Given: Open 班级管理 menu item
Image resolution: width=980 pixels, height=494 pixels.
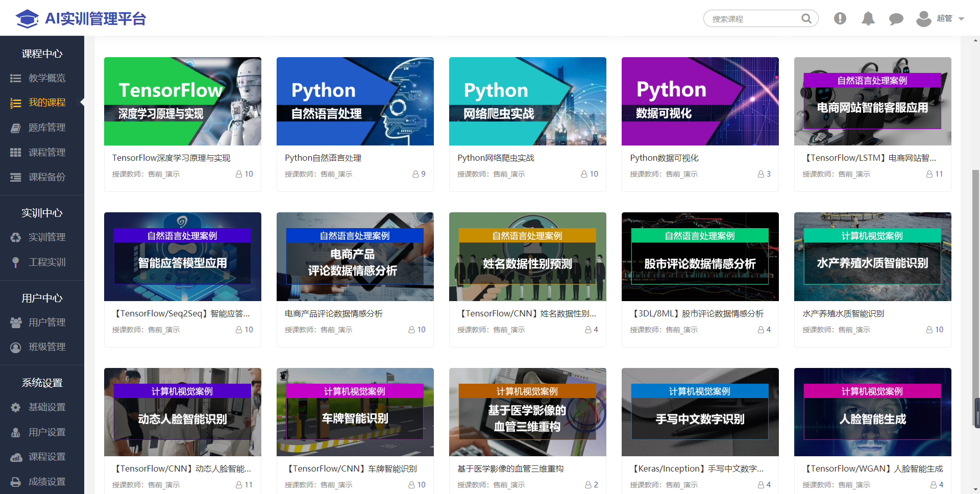Looking at the screenshot, I should tap(47, 347).
